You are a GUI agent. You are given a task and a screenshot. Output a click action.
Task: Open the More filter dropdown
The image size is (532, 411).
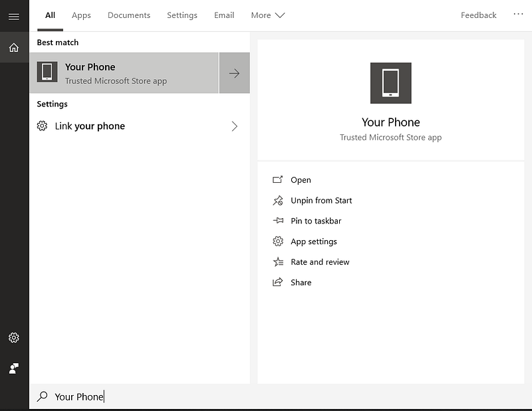(268, 15)
